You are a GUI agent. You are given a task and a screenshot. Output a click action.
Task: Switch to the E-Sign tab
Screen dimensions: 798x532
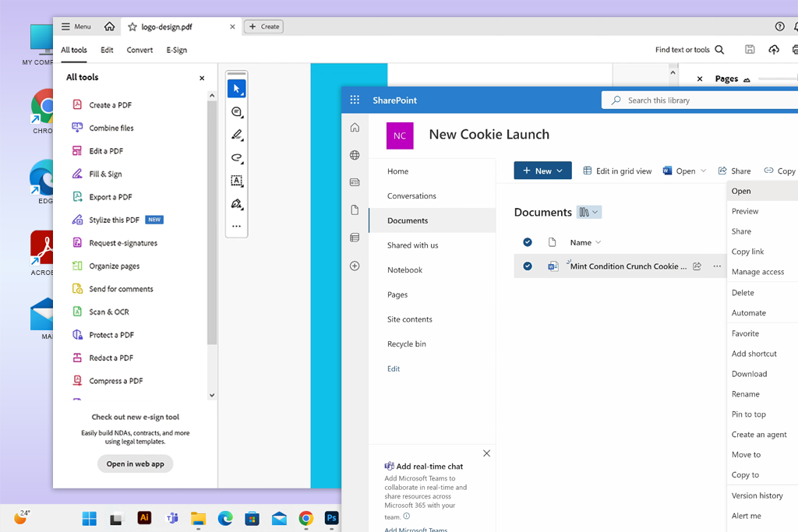pos(177,50)
